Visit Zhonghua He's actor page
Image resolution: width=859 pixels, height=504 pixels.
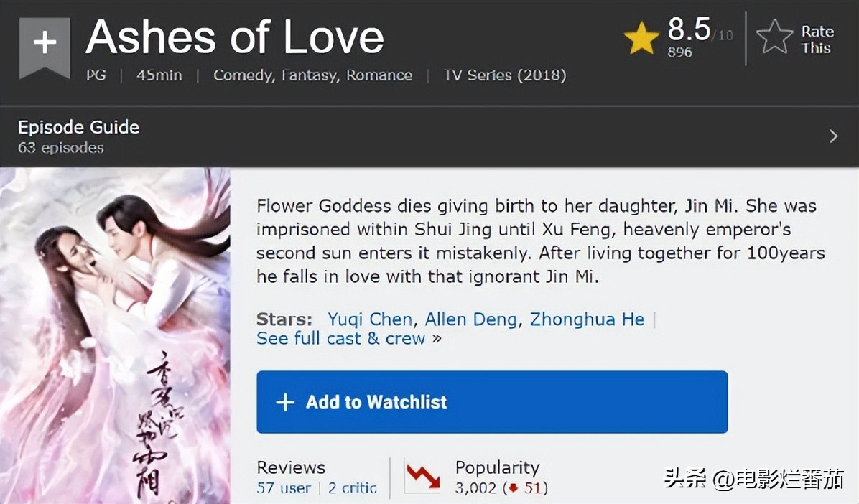coord(587,319)
